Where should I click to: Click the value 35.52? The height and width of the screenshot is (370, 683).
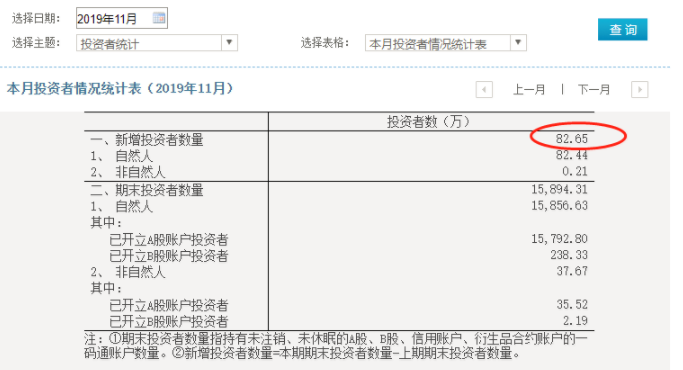click(572, 304)
